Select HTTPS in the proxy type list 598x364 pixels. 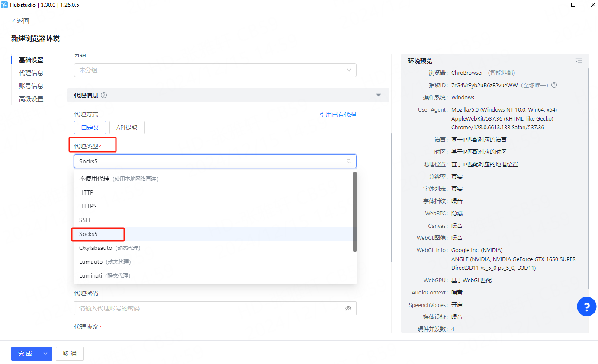88,206
